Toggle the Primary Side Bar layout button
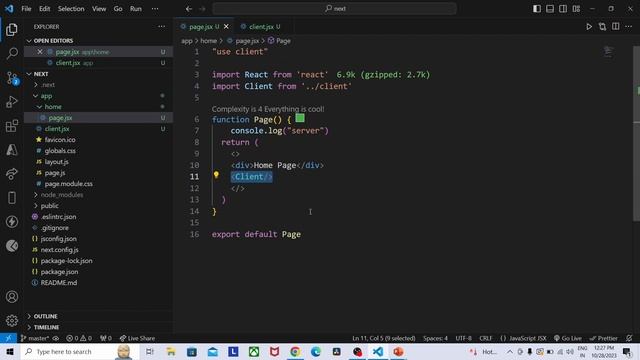The width and height of the screenshot is (640, 360). 537,9
